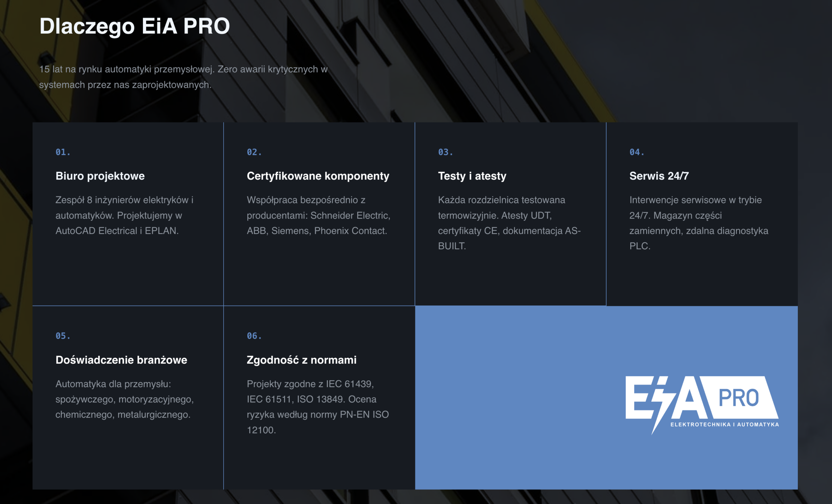Click the Schneider Electric, ABB, Siemens description

(x=318, y=215)
